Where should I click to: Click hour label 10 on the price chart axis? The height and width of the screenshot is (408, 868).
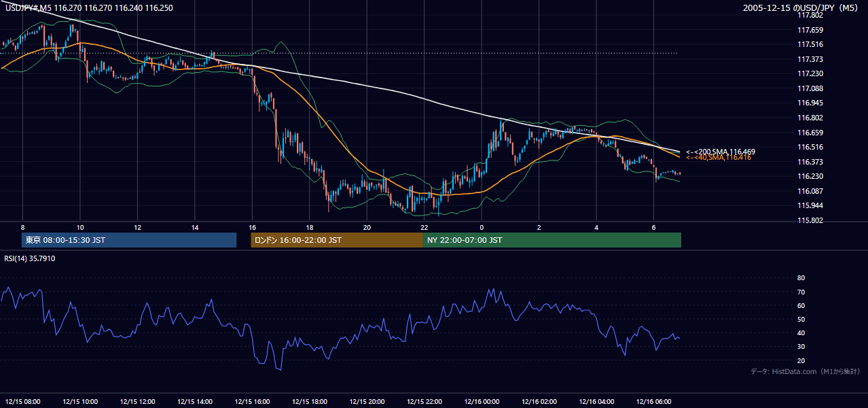point(80,227)
